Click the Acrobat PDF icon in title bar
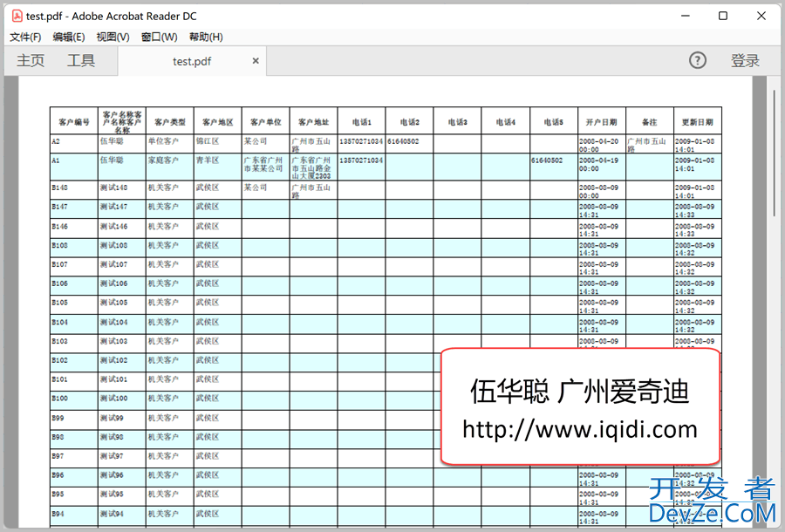This screenshot has width=785, height=532. coord(17,16)
